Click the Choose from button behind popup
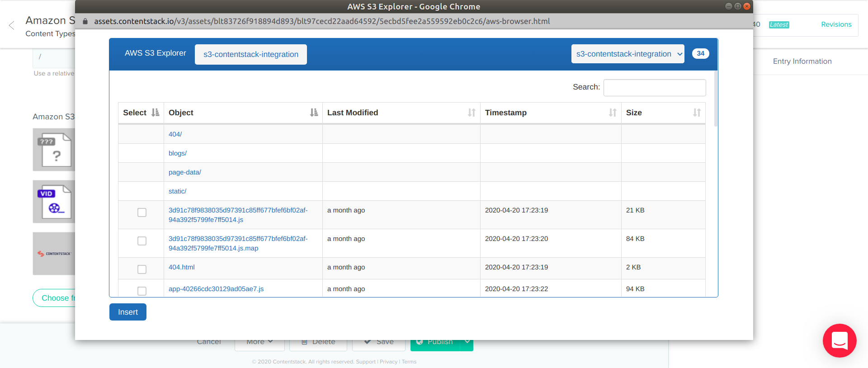The height and width of the screenshot is (368, 868). pos(54,298)
